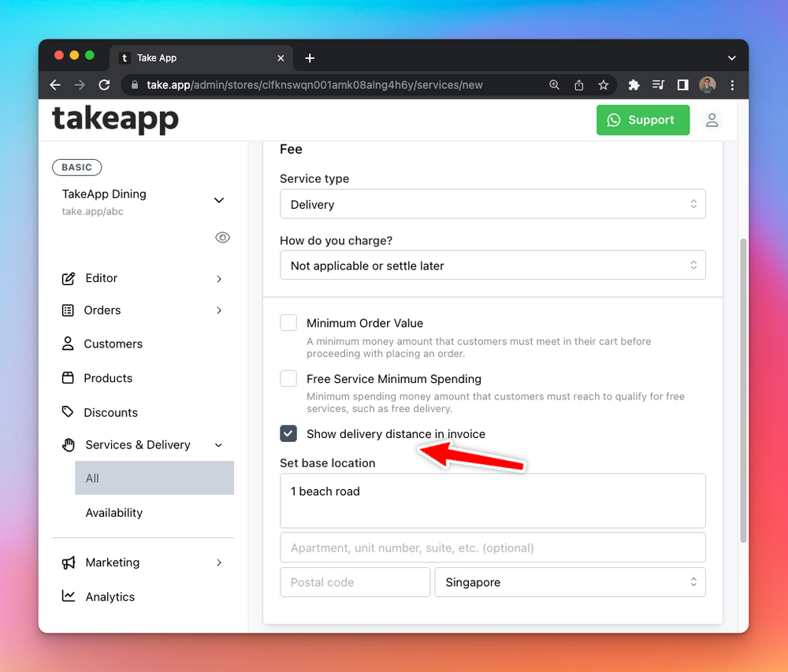Viewport: 788px width, 672px height.
Task: Expand the Editor chevron
Action: point(219,279)
